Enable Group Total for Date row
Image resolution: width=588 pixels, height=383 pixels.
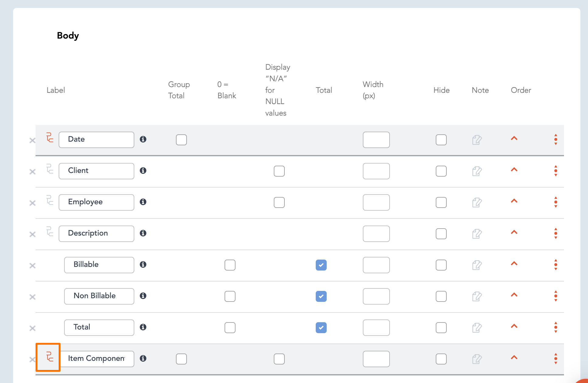coord(181,140)
